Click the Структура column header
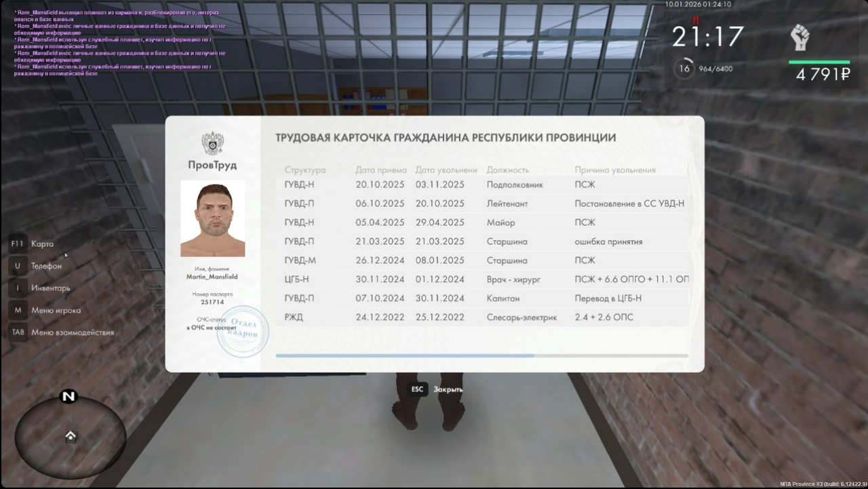The width and height of the screenshot is (868, 489). tap(305, 170)
